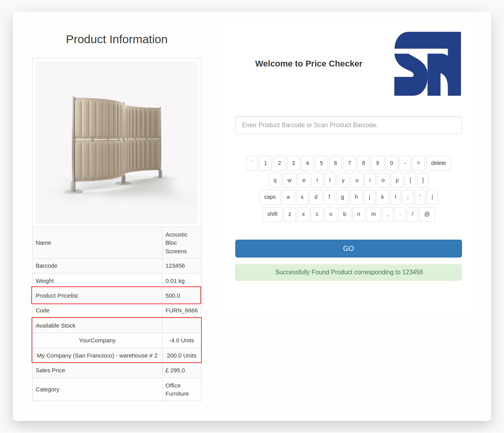Tap the u key on virtual keyboard
The height and width of the screenshot is (433, 504).
357,181
